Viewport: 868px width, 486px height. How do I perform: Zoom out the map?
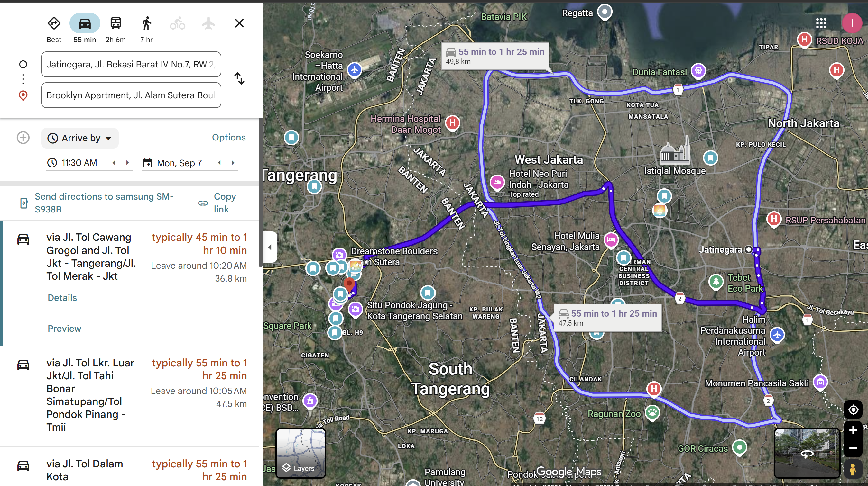point(853,448)
